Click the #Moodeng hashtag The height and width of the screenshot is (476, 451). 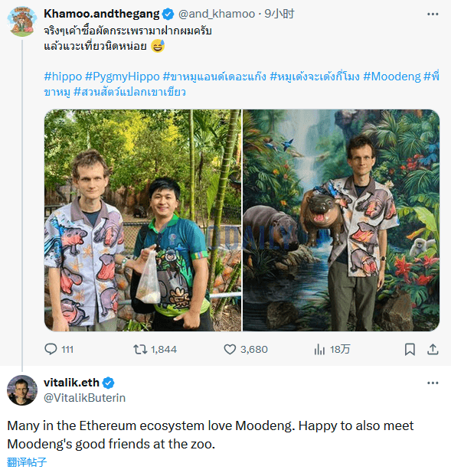coord(392,77)
